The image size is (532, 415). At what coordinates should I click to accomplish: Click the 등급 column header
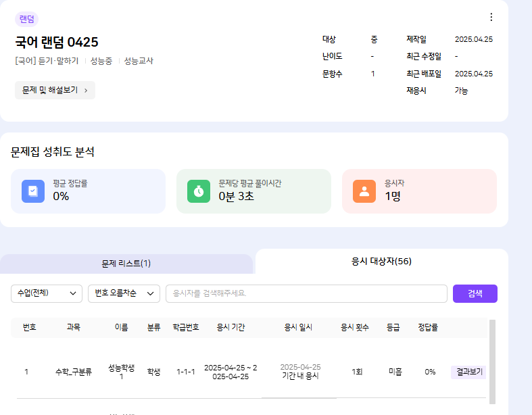tap(393, 327)
